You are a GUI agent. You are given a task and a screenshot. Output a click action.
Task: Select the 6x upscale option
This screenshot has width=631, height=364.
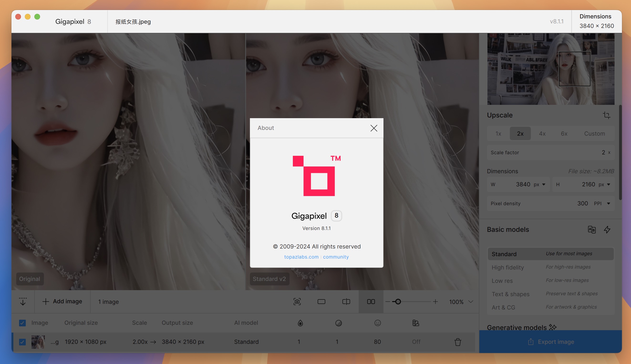coord(564,133)
